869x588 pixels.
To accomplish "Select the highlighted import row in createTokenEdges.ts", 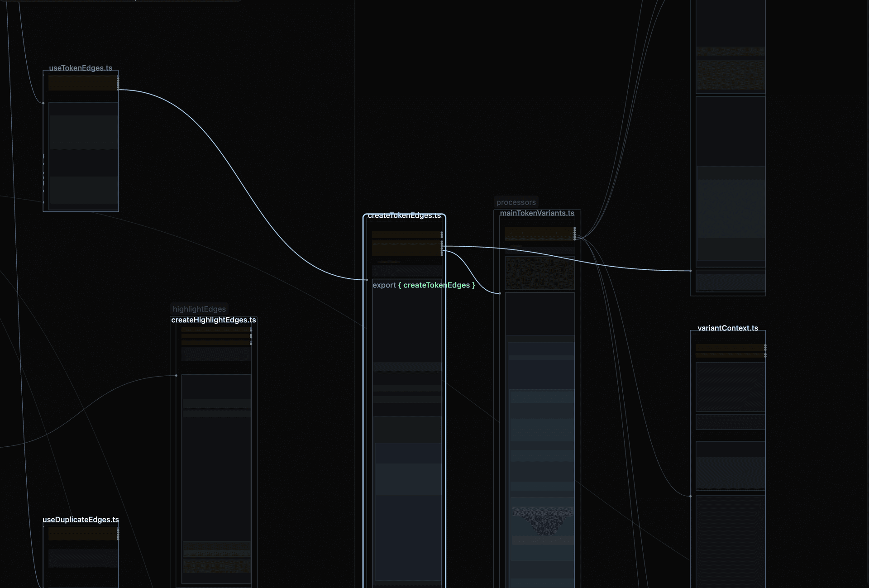I will pyautogui.click(x=406, y=248).
